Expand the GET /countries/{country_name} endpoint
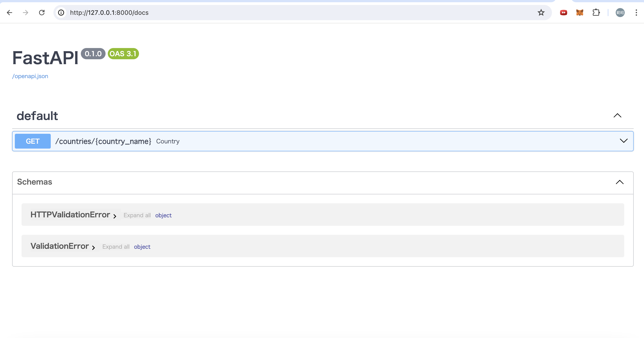 pyautogui.click(x=623, y=141)
